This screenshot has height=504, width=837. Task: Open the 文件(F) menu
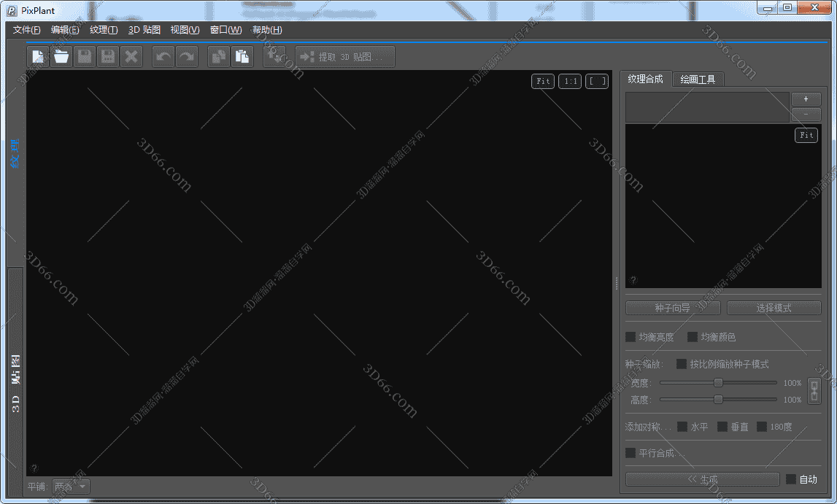pyautogui.click(x=27, y=30)
